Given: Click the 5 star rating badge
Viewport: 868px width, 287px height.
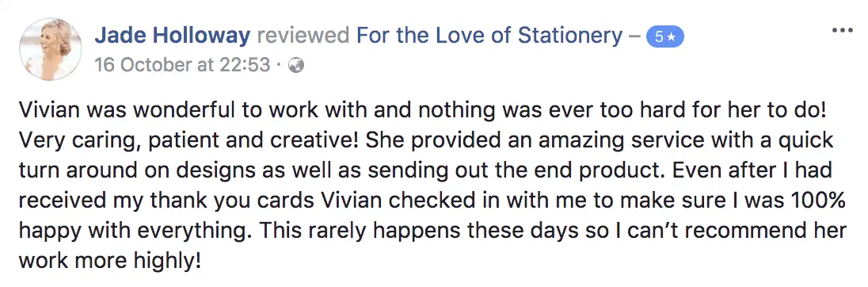Looking at the screenshot, I should pos(665,37).
